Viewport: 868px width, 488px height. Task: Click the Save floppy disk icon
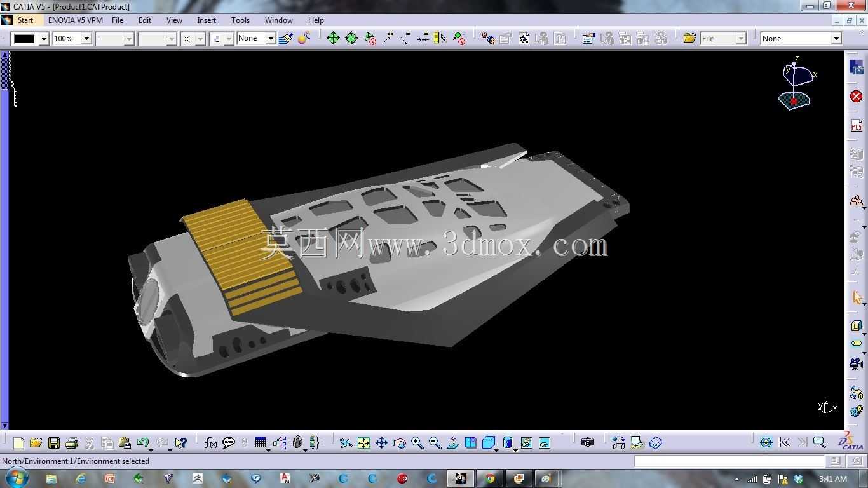(54, 443)
